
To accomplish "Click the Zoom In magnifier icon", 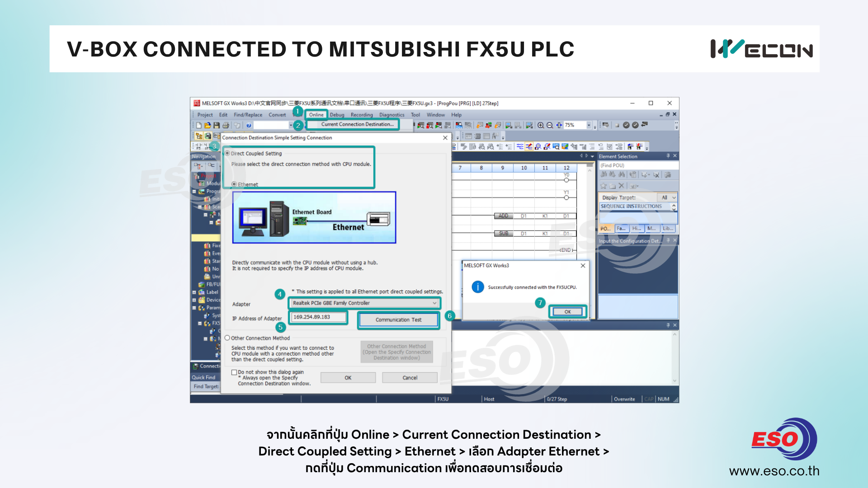I will pos(541,125).
